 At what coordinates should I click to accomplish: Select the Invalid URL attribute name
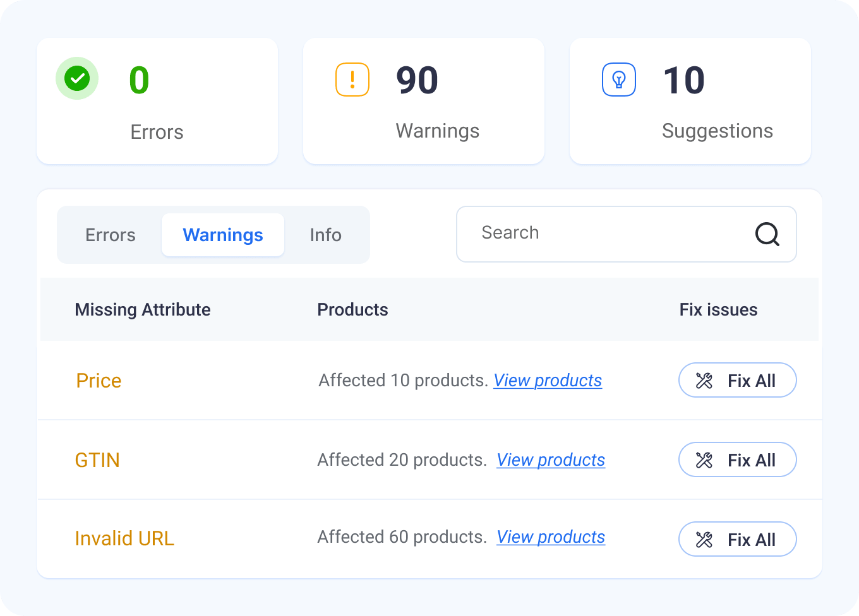124,538
